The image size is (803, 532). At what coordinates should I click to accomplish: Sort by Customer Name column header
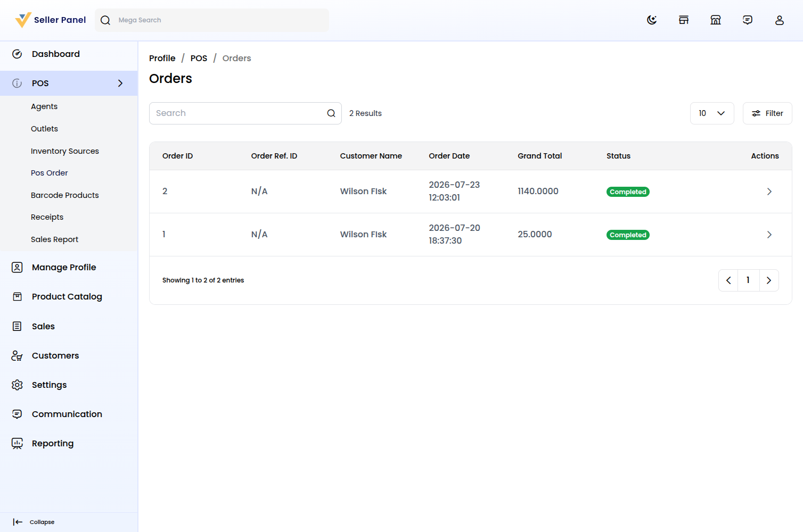(x=371, y=156)
